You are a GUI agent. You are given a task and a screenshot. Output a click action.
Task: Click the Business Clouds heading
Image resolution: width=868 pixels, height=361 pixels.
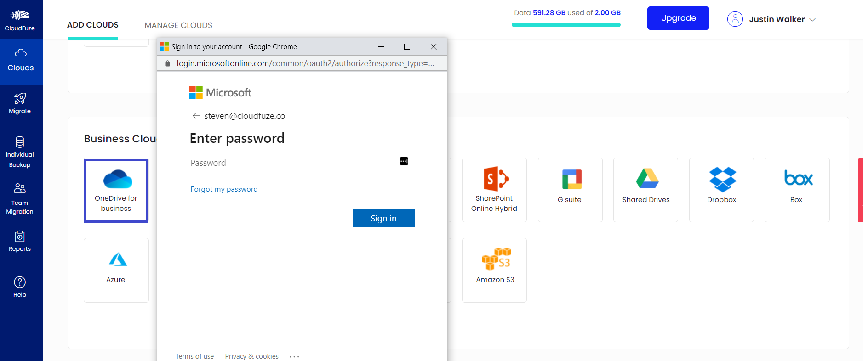coord(120,139)
